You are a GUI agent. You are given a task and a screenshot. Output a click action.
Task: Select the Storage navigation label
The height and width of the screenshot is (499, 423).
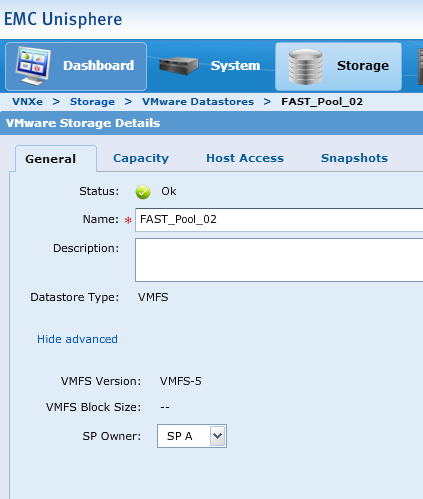(x=363, y=66)
